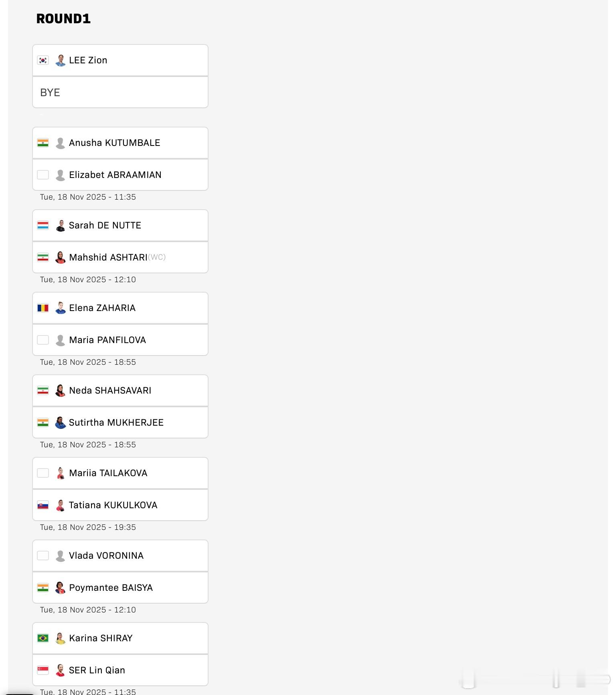
Task: Click the Iran flag beside Neda SHAHSAVARI
Action: click(x=43, y=391)
